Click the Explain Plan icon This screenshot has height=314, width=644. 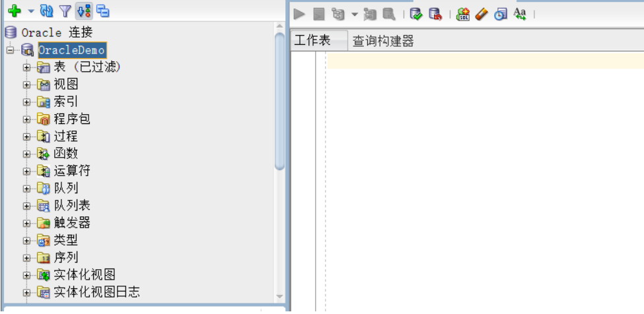click(338, 15)
